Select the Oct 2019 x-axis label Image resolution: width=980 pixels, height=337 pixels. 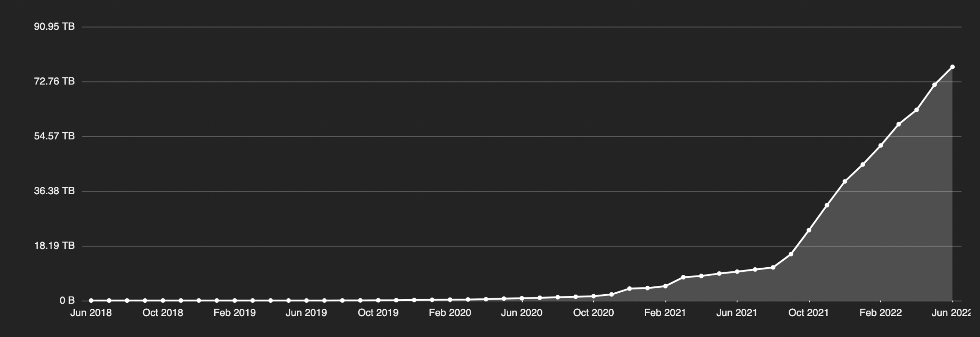tap(378, 313)
